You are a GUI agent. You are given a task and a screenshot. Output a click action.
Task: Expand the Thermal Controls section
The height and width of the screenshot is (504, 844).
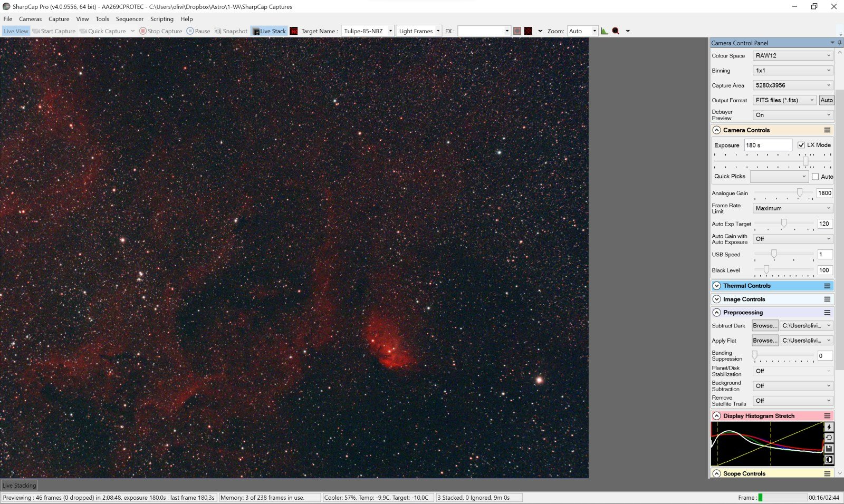716,286
